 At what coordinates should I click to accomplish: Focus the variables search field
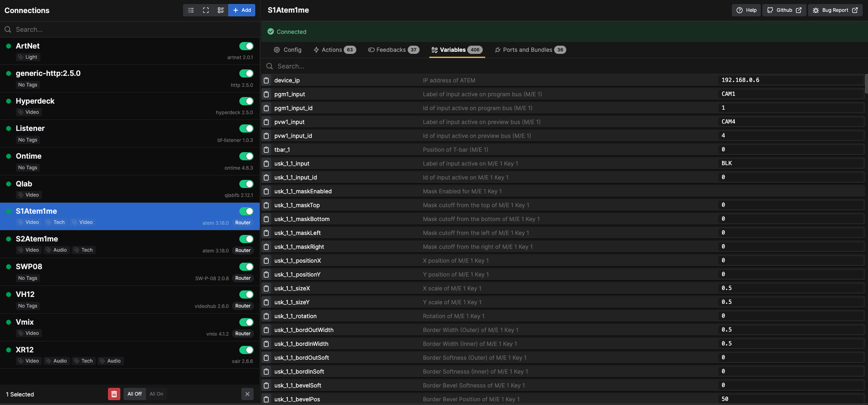564,66
